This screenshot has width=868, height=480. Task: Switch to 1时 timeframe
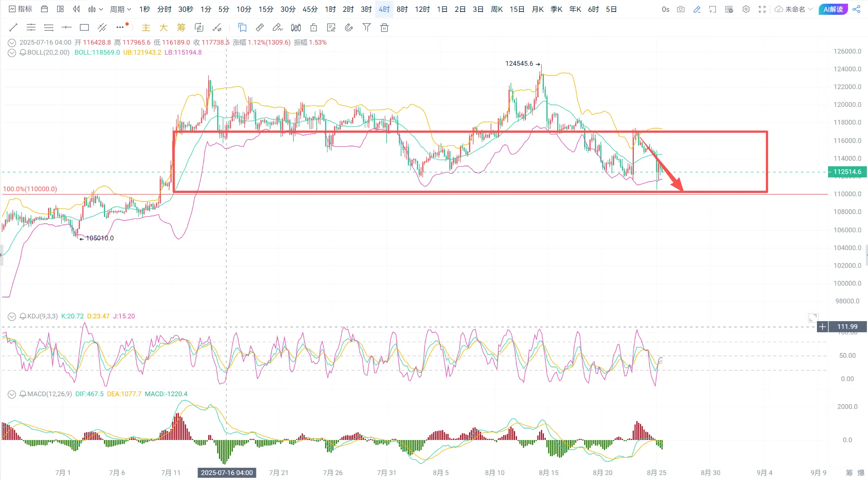tap(330, 9)
